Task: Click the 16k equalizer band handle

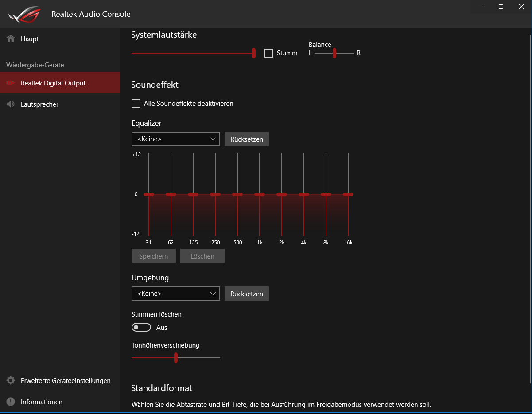Action: tap(348, 194)
